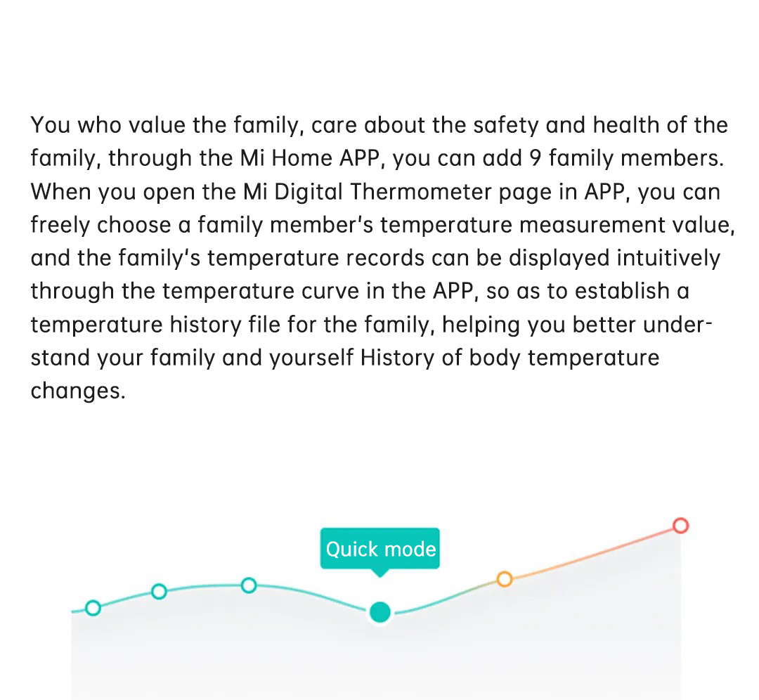Click the gray shaded area under the curve

coord(375,663)
